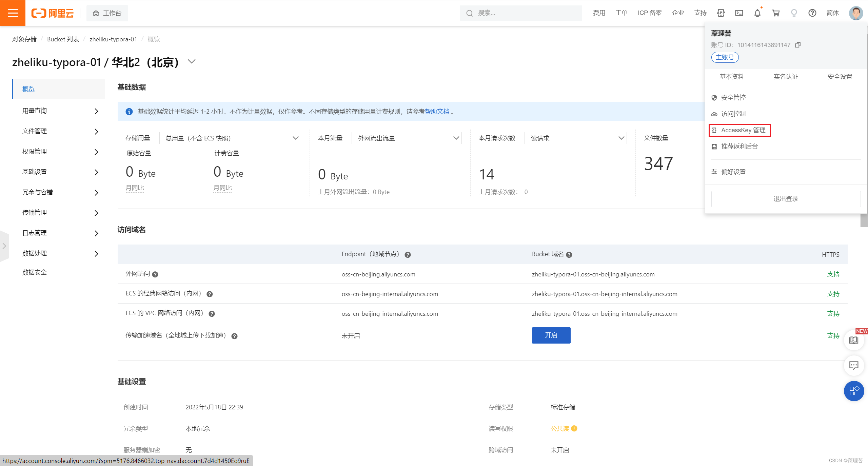The height and width of the screenshot is (466, 868).
Task: Open the NEW documentation floating icon
Action: 854,340
